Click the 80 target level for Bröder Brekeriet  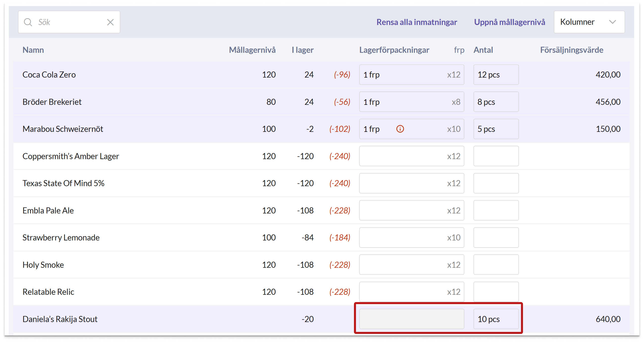tap(271, 102)
